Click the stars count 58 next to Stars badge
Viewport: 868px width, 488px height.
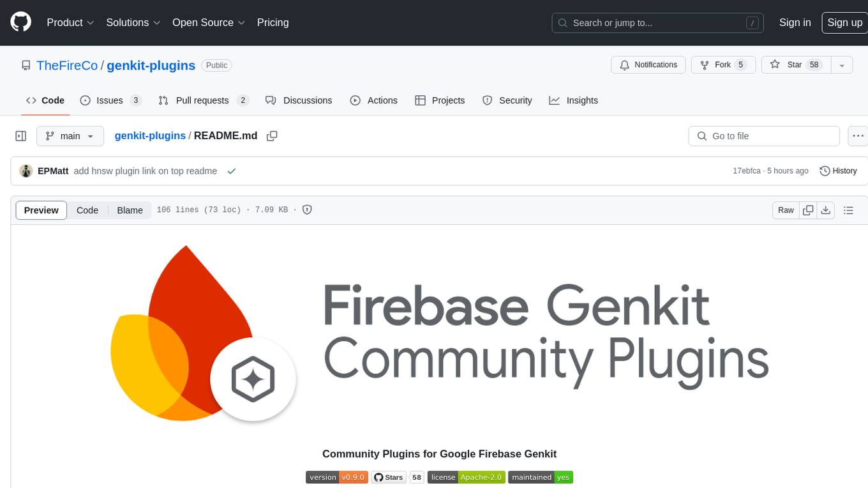417,477
